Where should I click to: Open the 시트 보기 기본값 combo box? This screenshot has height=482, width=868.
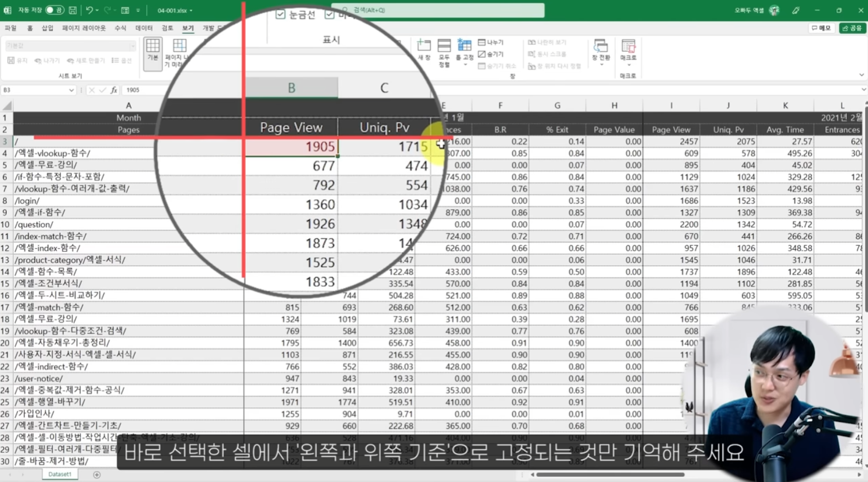tap(71, 45)
